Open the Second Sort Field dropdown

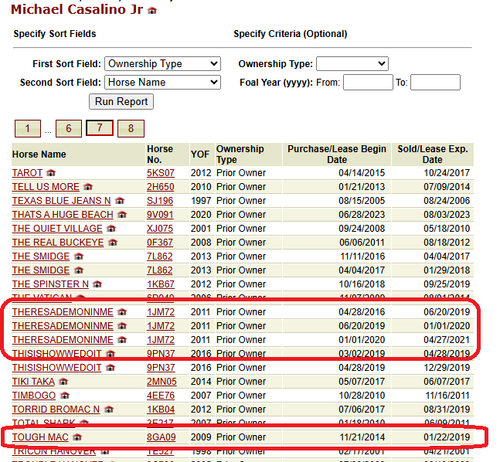tap(162, 82)
